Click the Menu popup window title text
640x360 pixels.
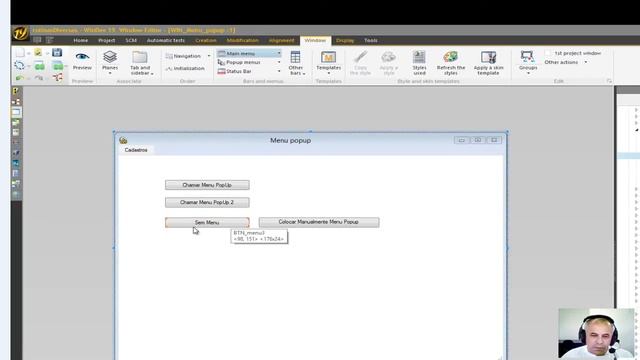tap(291, 140)
